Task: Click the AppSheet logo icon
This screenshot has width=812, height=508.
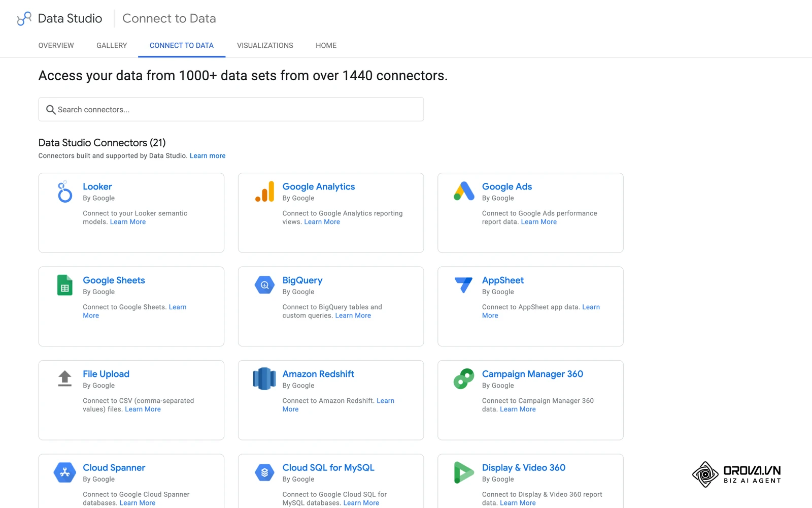Action: (463, 284)
